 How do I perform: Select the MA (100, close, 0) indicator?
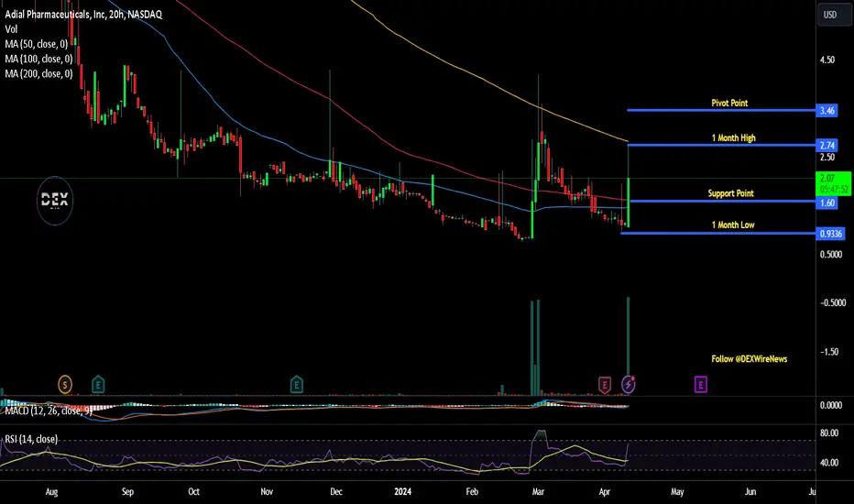[x=38, y=59]
